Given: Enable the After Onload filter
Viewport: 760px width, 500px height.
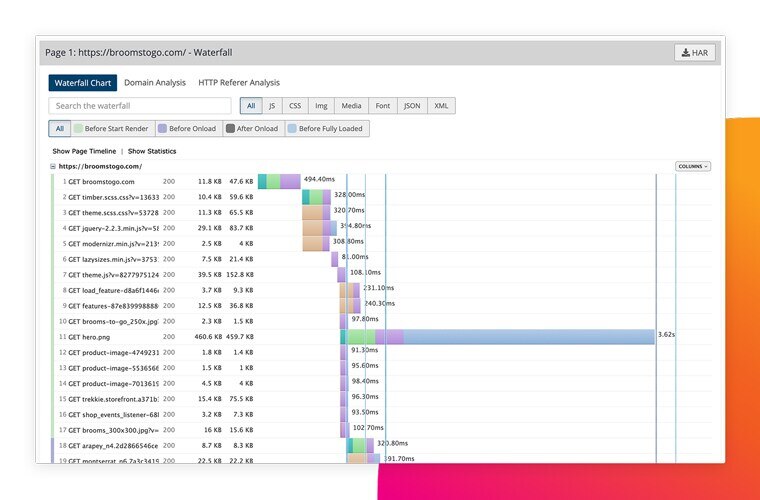Looking at the screenshot, I should 252,129.
